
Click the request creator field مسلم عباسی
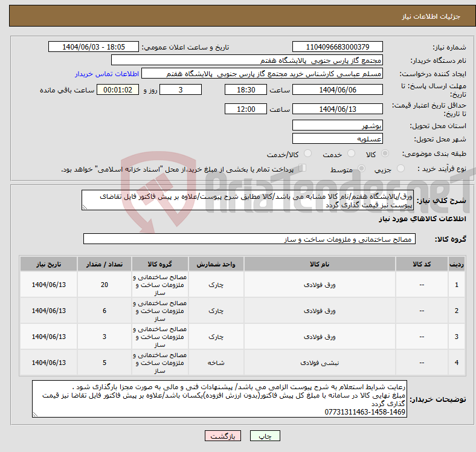point(262,74)
